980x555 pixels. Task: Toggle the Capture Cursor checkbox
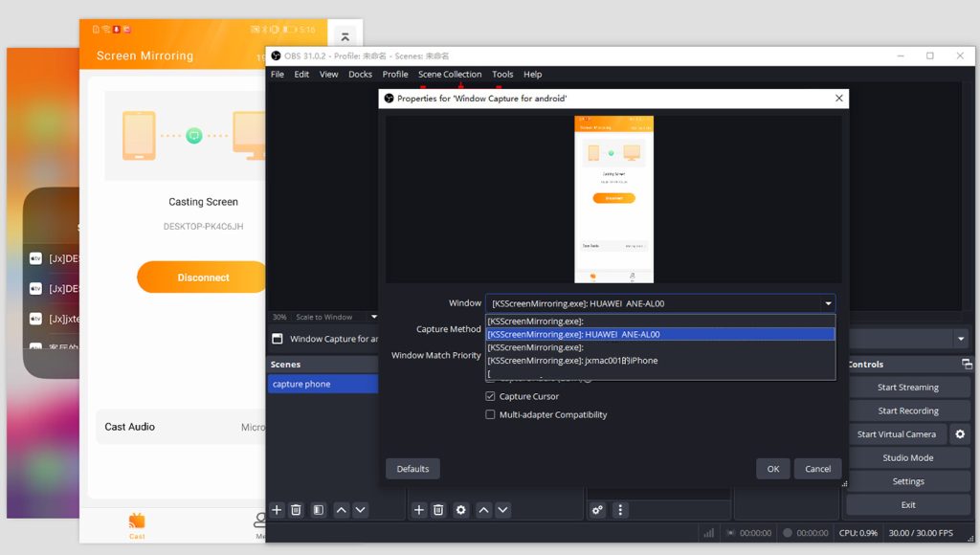click(x=490, y=396)
